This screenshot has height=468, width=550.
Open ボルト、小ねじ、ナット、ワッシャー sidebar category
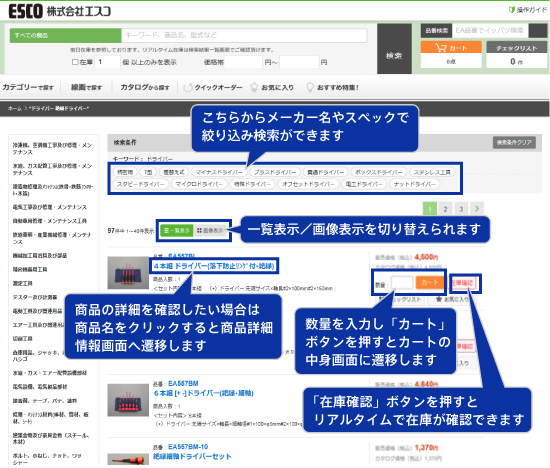pos(47,459)
